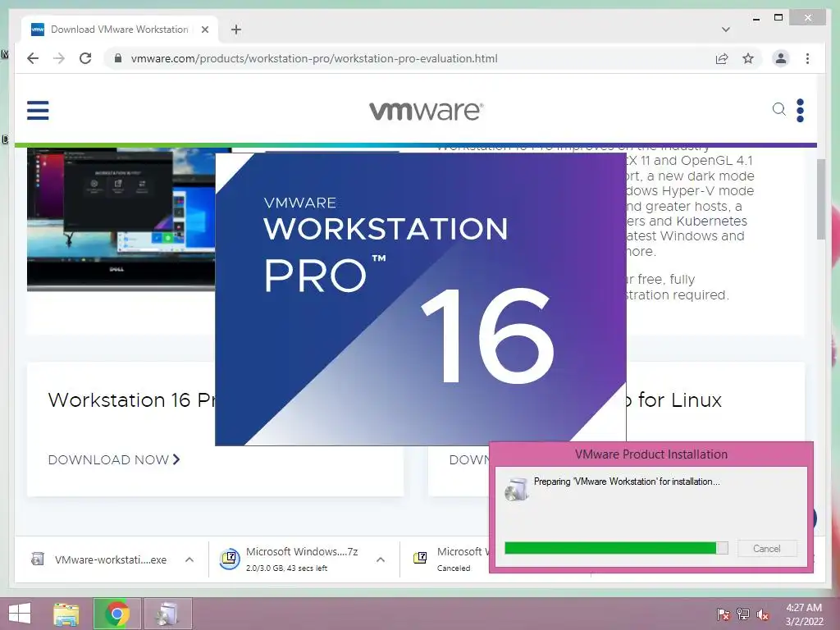Click the address bar URL
This screenshot has height=630, width=840.
314,58
